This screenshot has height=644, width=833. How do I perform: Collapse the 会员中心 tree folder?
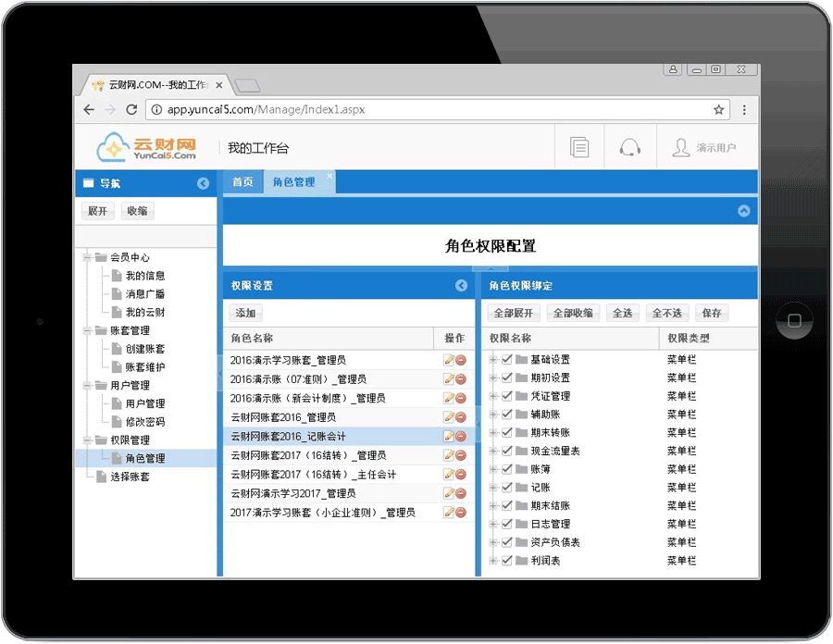coord(87,257)
